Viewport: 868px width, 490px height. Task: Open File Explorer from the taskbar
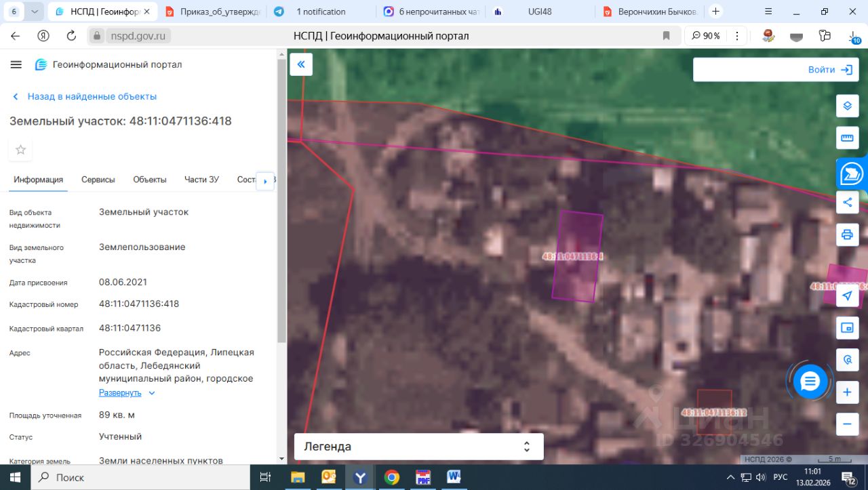pyautogui.click(x=298, y=477)
